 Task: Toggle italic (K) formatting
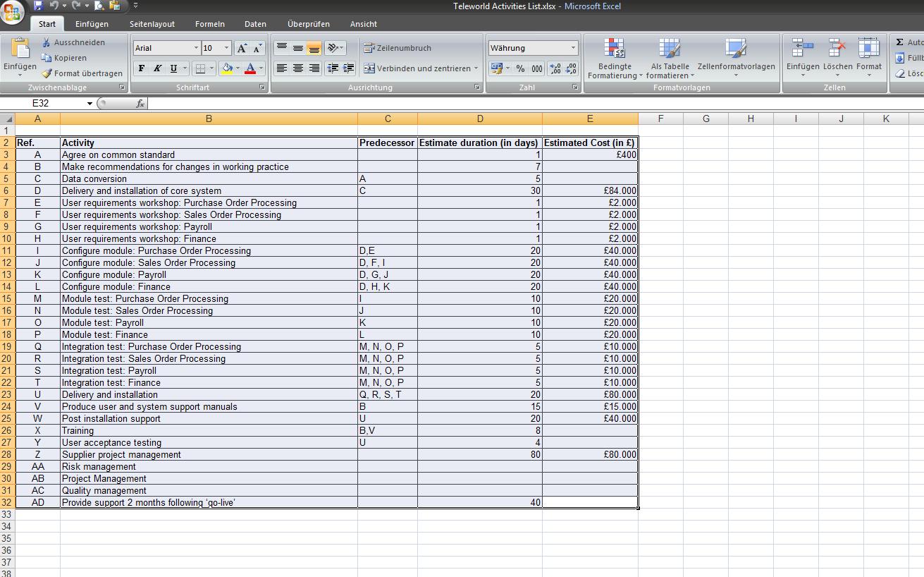(157, 68)
